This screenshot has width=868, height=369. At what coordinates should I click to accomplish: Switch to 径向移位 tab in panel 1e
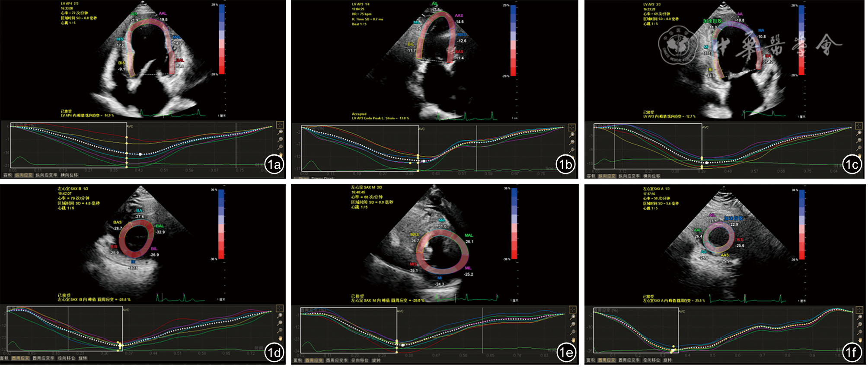coord(360,360)
